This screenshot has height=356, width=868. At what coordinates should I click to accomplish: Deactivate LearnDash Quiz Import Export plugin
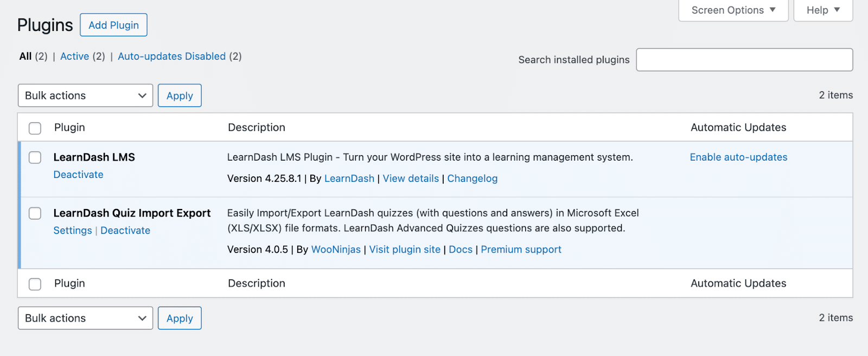coord(125,231)
